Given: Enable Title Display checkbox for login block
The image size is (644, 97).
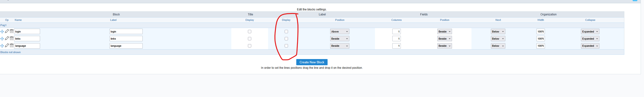Looking at the screenshot, I should tap(250, 32).
